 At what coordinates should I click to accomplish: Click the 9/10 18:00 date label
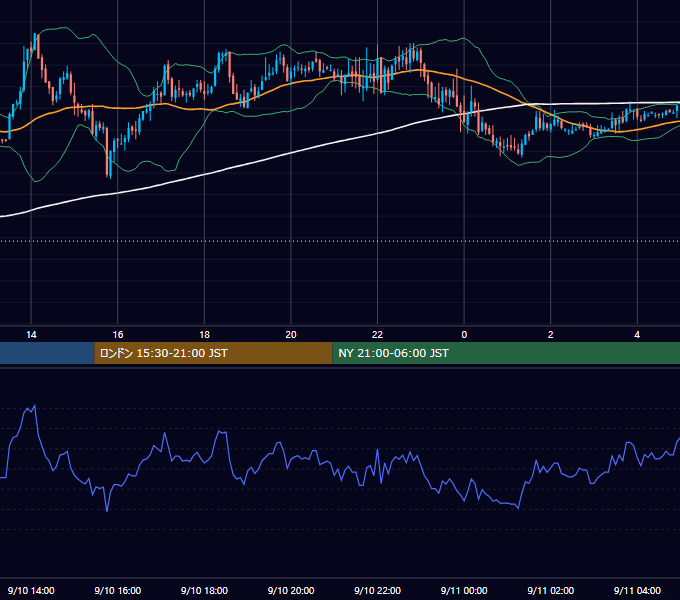(x=204, y=590)
